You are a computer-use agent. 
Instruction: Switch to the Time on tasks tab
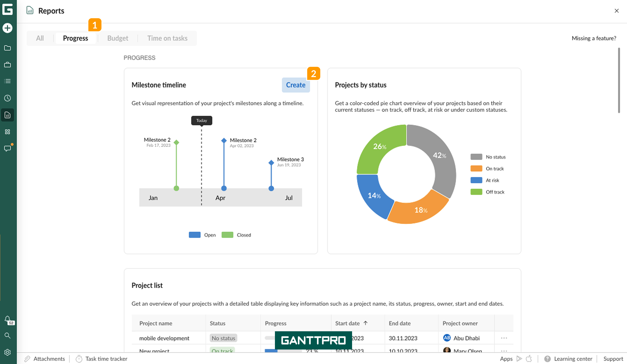tap(167, 38)
